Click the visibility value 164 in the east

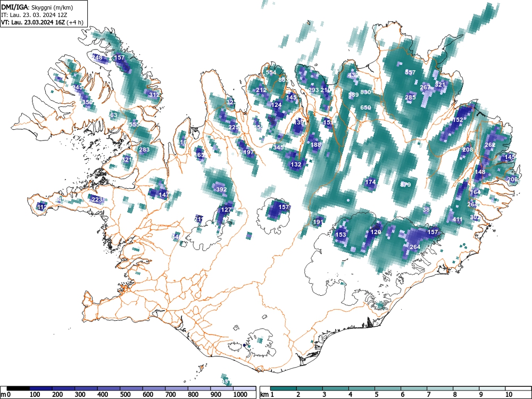tap(475, 193)
